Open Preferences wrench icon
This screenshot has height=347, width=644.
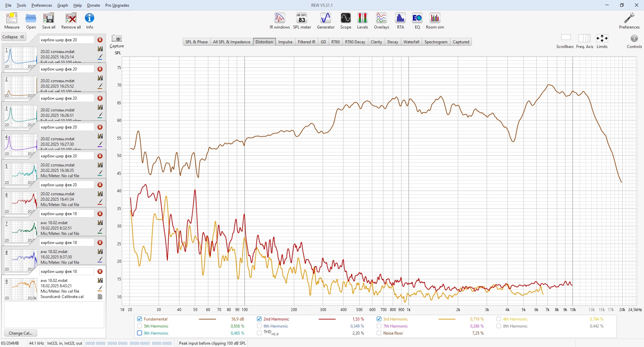coord(629,21)
